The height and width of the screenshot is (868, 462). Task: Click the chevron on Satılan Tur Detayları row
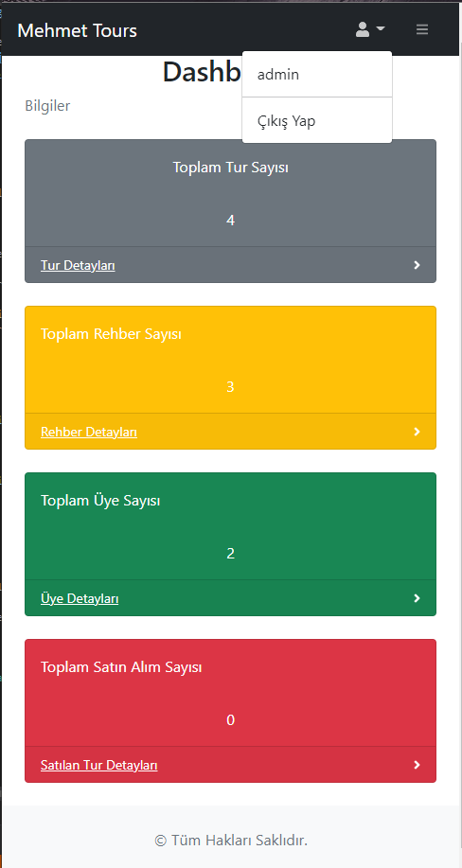click(418, 765)
